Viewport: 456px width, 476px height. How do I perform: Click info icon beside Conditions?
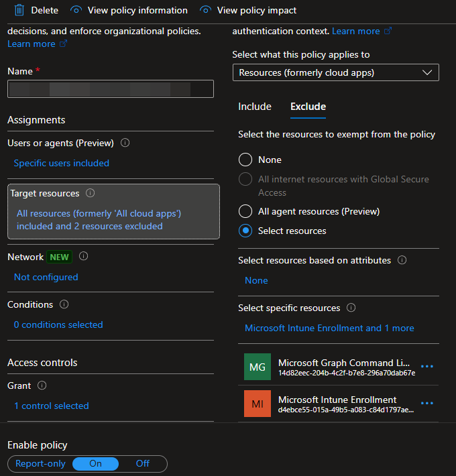64,304
